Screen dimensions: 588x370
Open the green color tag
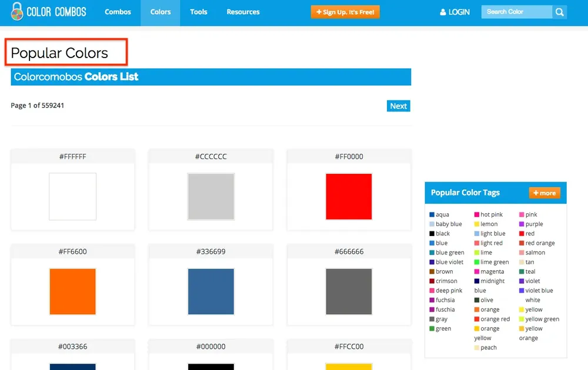point(443,328)
